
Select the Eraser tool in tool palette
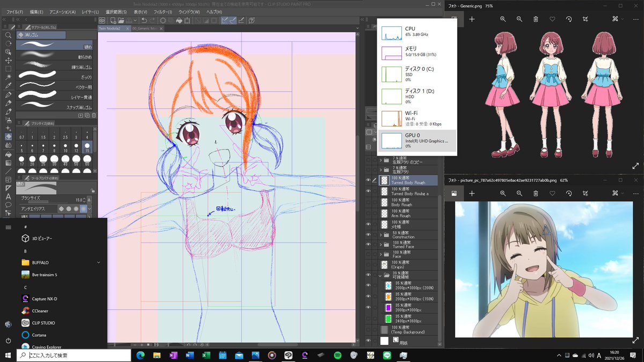(8, 137)
